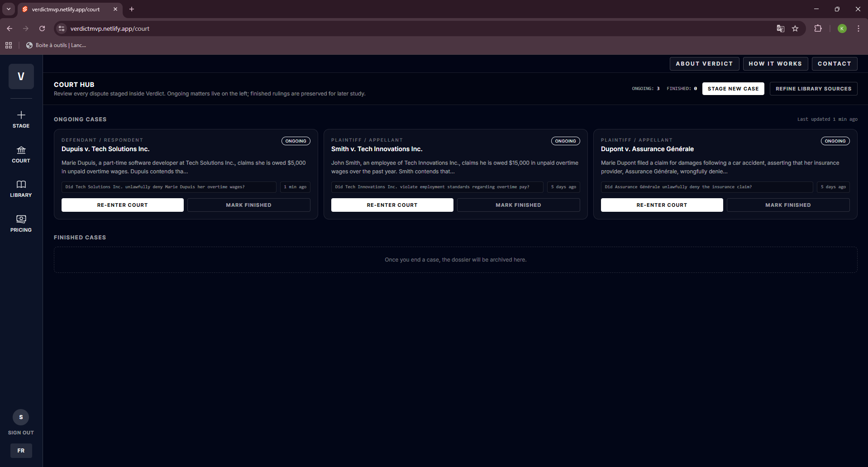
Task: Click the Verdict V logo
Action: point(21,76)
